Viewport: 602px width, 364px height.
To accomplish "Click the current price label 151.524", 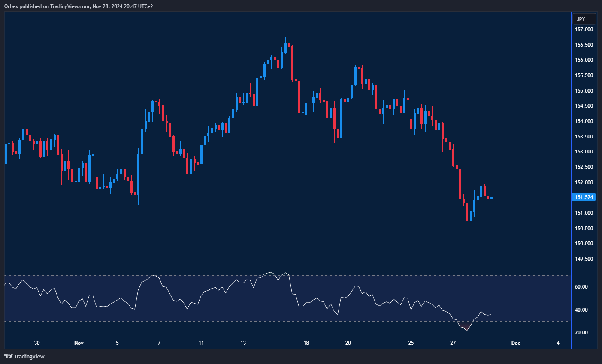I will coord(584,197).
